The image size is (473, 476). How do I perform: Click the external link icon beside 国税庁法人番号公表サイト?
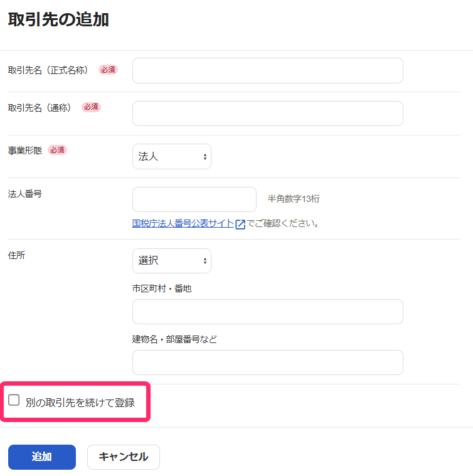click(240, 224)
